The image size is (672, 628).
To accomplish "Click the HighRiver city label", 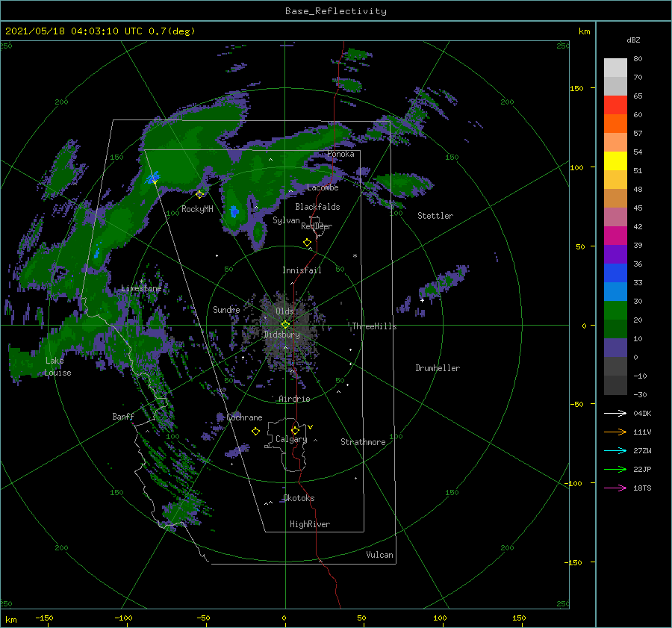I will click(310, 524).
